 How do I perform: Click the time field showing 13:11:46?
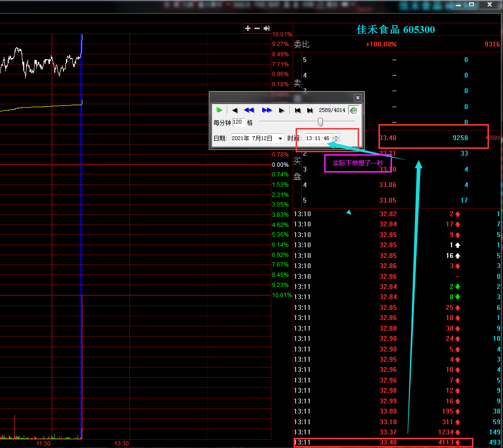point(318,138)
